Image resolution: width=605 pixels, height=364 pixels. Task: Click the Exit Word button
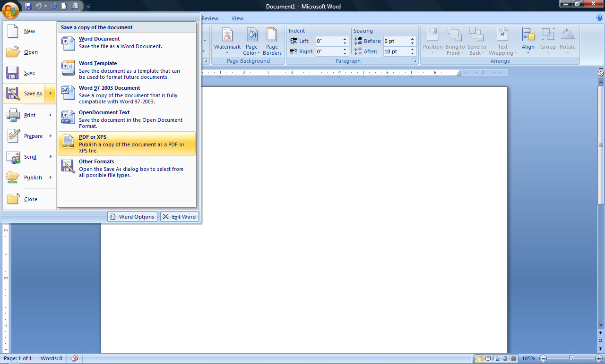click(x=180, y=217)
